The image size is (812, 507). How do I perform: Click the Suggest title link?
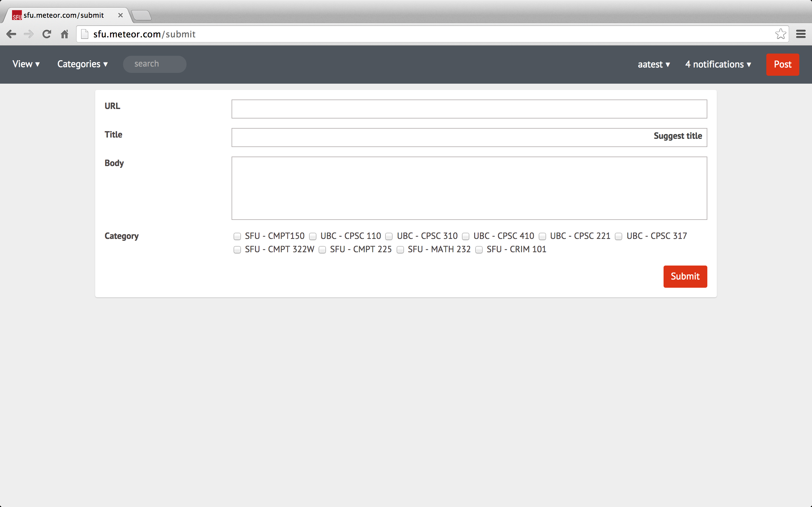click(678, 136)
